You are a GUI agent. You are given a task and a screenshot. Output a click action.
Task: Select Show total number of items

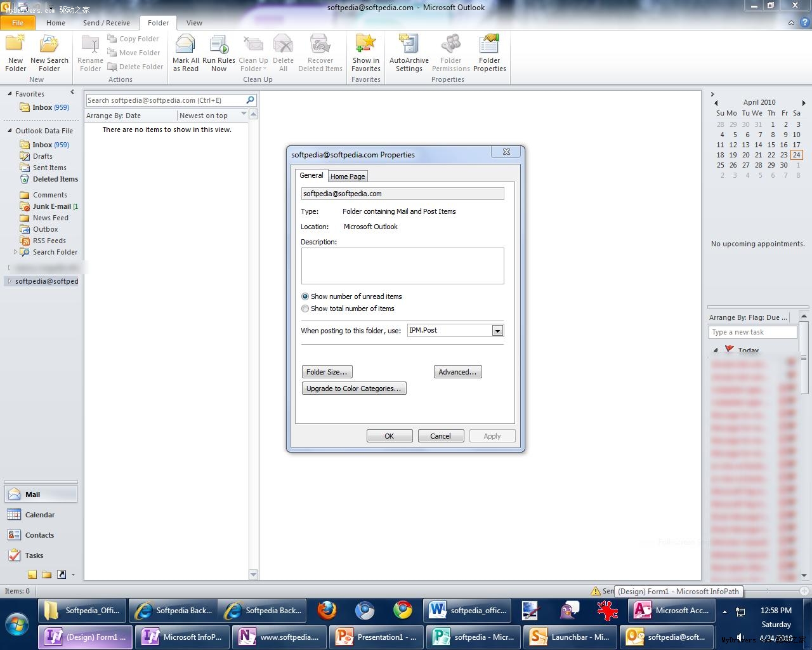305,308
